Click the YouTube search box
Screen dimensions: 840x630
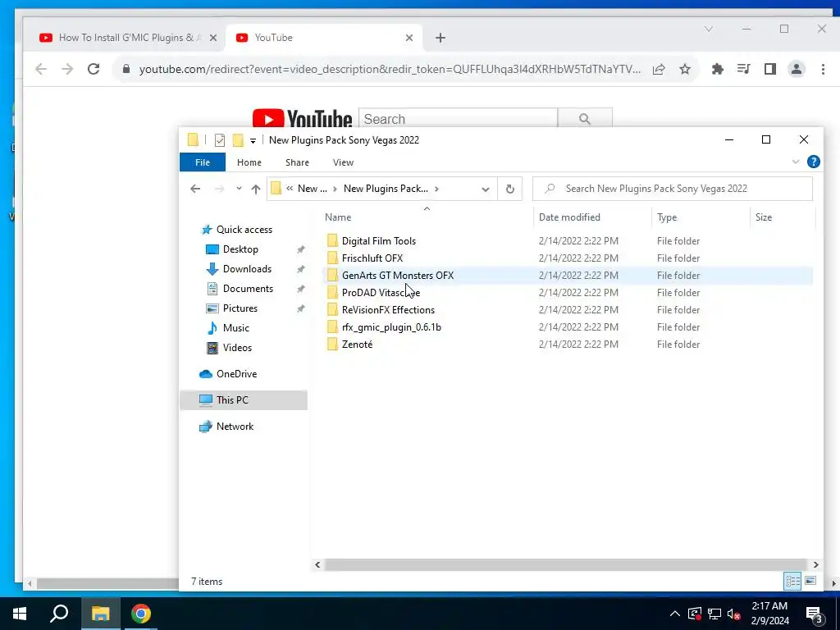click(x=458, y=119)
